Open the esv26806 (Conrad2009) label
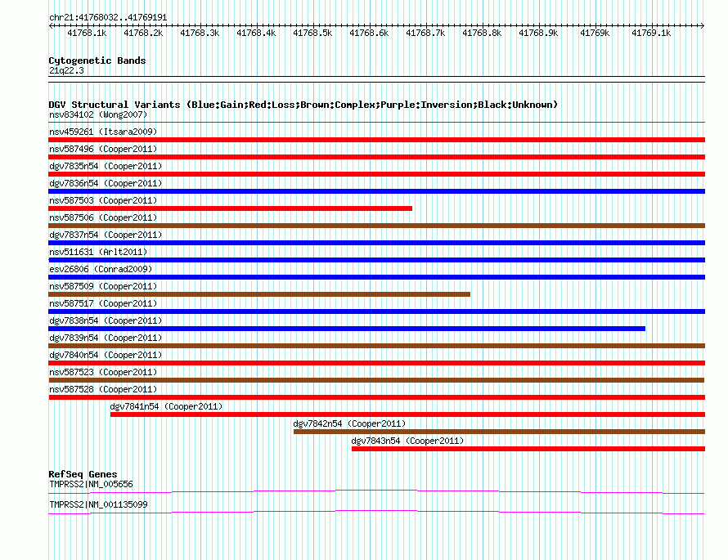The image size is (728, 560). (101, 269)
